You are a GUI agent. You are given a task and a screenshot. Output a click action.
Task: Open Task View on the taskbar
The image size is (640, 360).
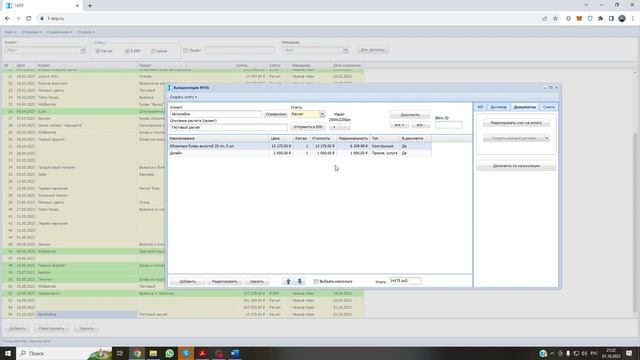point(120,353)
